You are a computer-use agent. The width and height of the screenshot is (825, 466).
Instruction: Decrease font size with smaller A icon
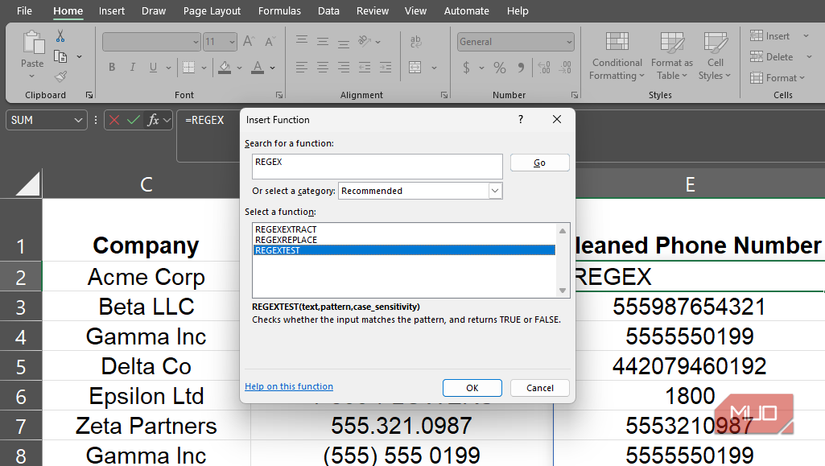(270, 42)
